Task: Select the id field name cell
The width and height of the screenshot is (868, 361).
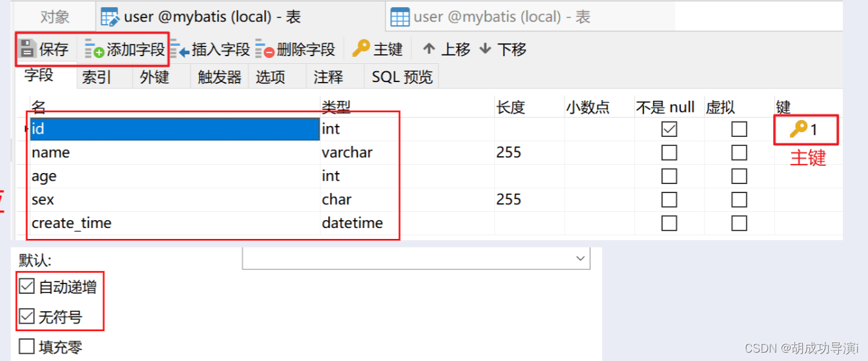Action: (x=174, y=129)
